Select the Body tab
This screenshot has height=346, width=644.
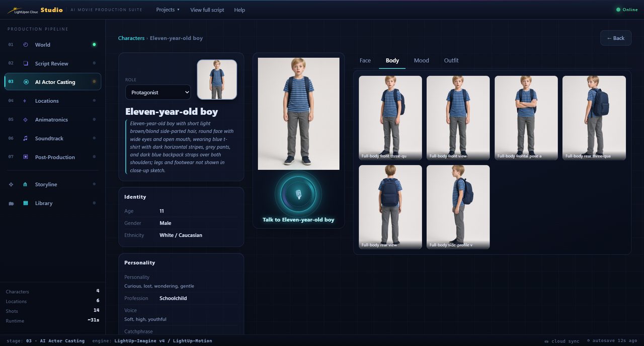tap(392, 60)
